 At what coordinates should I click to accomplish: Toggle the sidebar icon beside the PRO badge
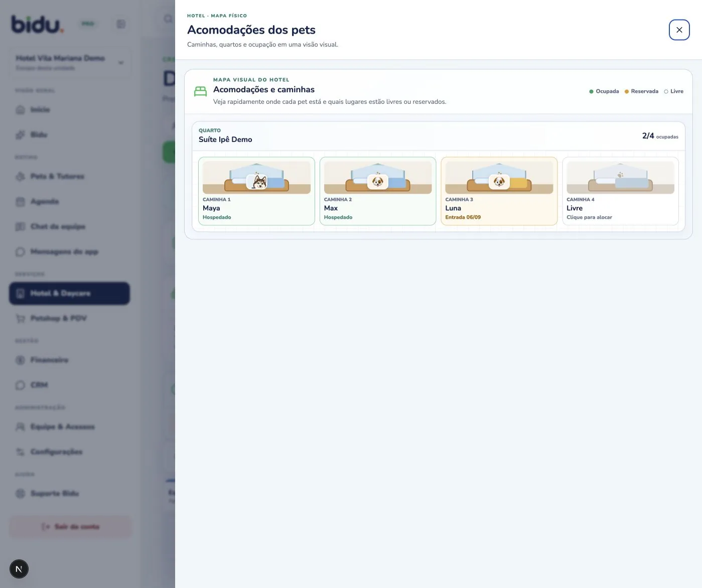point(121,24)
